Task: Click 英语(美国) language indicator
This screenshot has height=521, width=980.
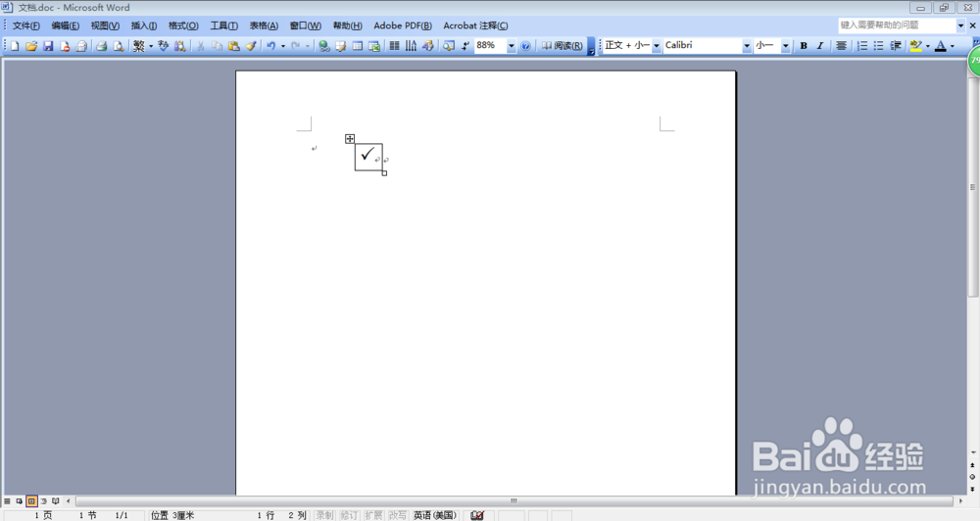Action: tap(435, 515)
